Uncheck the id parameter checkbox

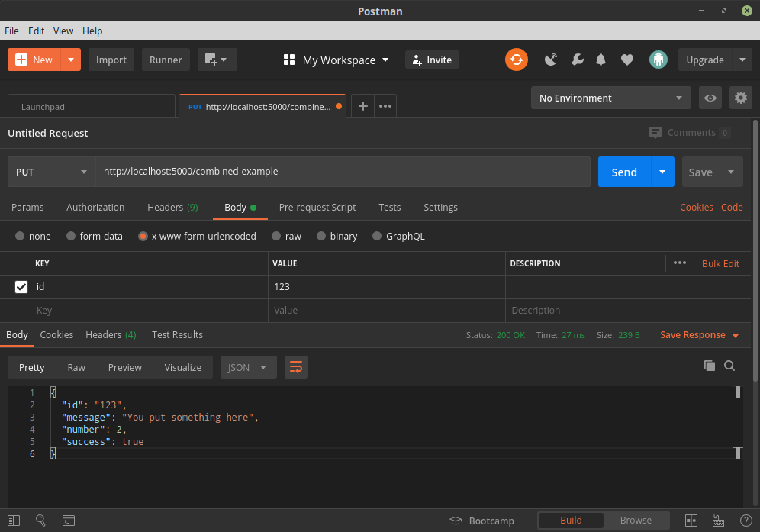[21, 287]
